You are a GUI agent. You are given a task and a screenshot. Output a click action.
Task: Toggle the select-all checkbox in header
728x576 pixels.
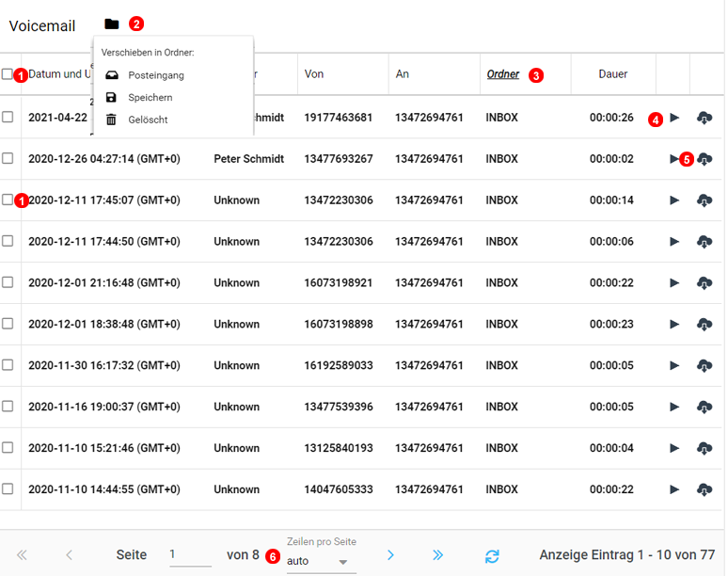pos(8,74)
